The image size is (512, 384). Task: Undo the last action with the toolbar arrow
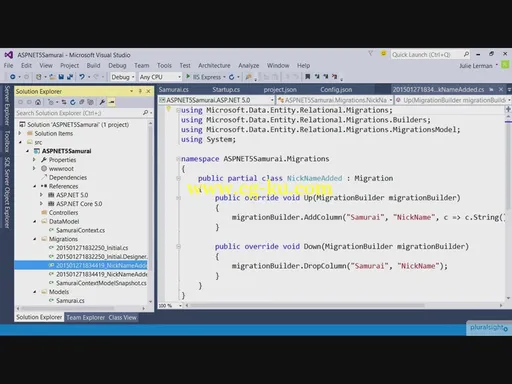coord(82,77)
